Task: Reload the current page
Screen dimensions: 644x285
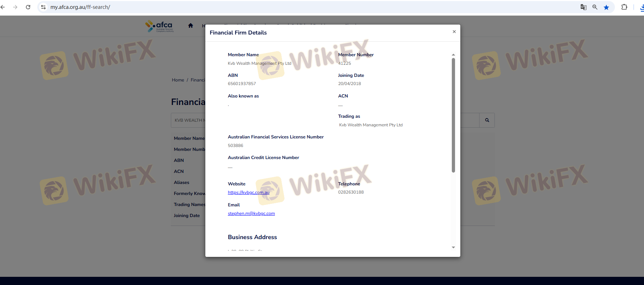Action: pos(28,7)
